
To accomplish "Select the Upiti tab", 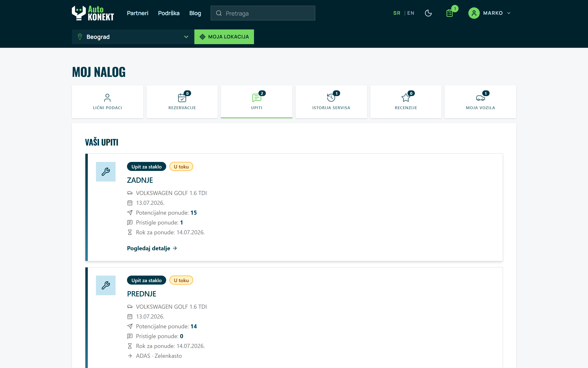I will click(x=257, y=102).
